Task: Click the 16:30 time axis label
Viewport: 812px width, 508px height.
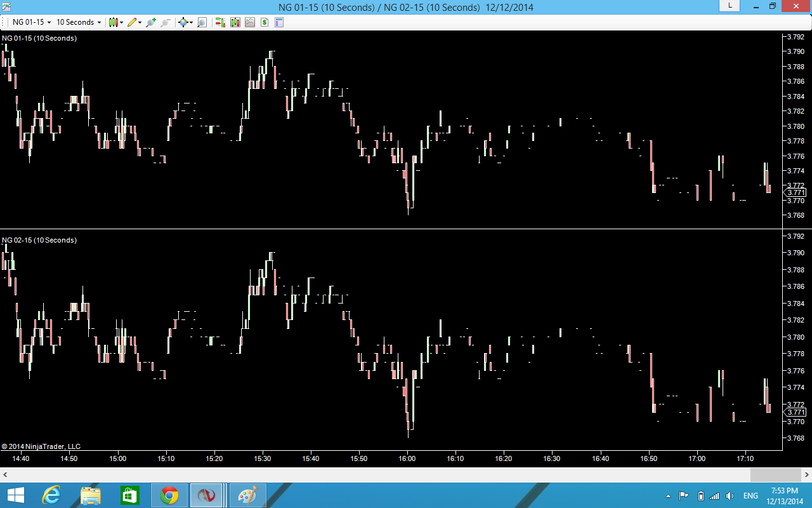Action: [x=552, y=458]
